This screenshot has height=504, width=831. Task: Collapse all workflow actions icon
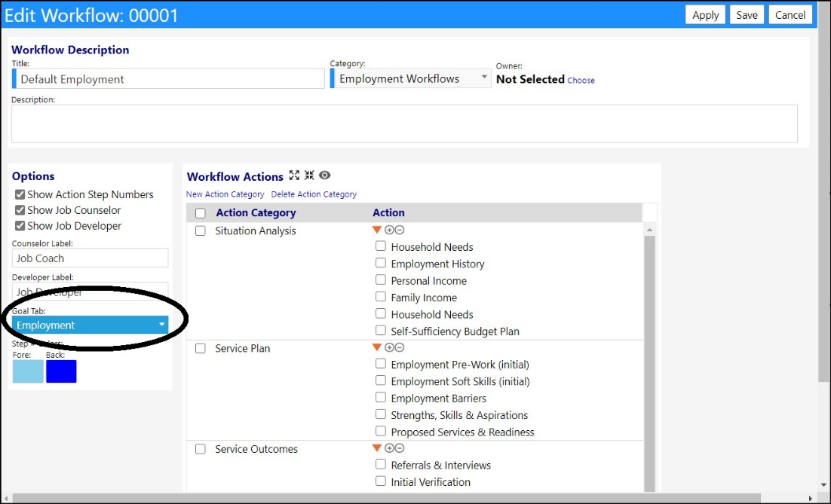click(x=309, y=176)
